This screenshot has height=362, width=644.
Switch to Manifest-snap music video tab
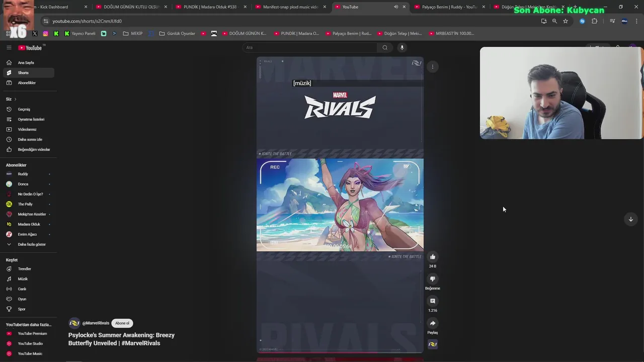(290, 7)
